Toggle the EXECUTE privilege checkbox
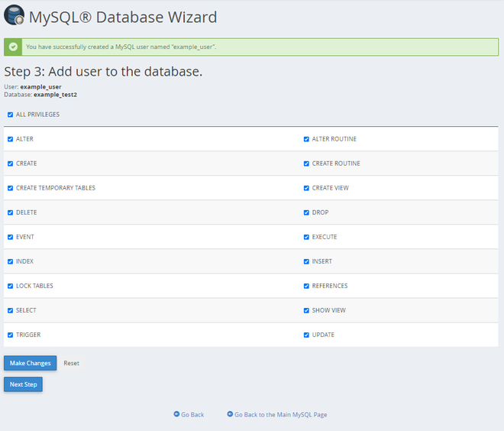504x431 pixels. pyautogui.click(x=306, y=237)
